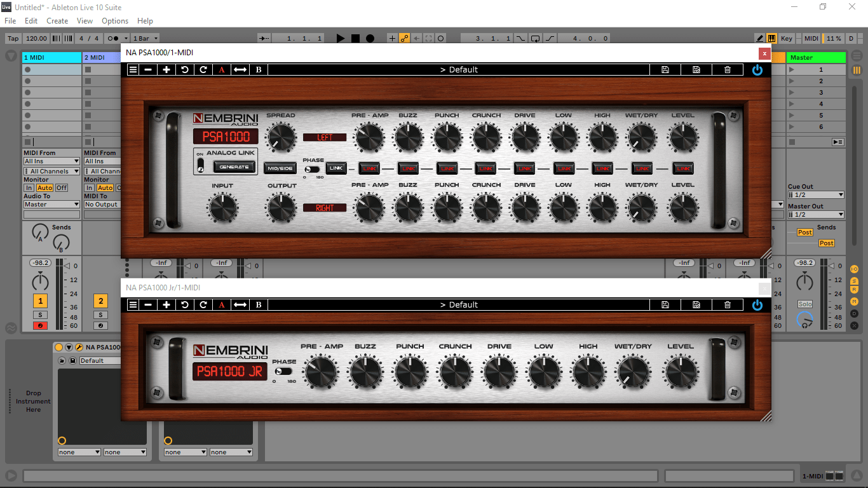
Task: Redo in the PSA1000 Jr toolbar
Action: [x=203, y=304]
